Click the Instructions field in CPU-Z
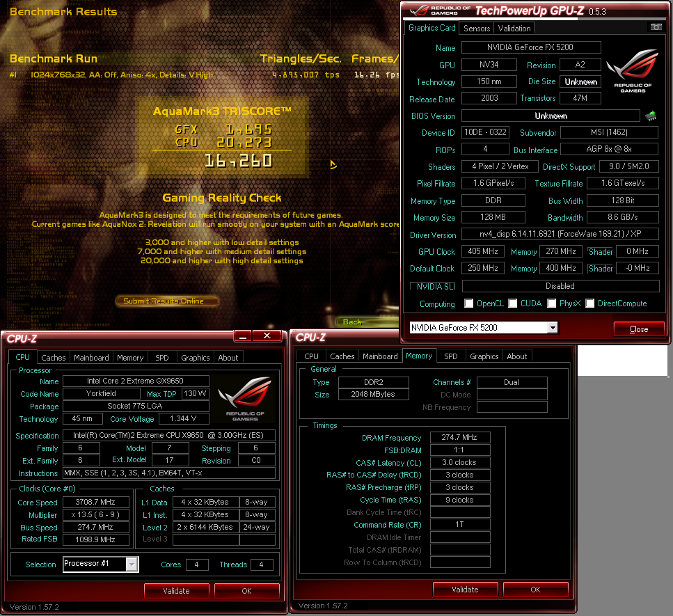673x616 pixels. coord(168,473)
